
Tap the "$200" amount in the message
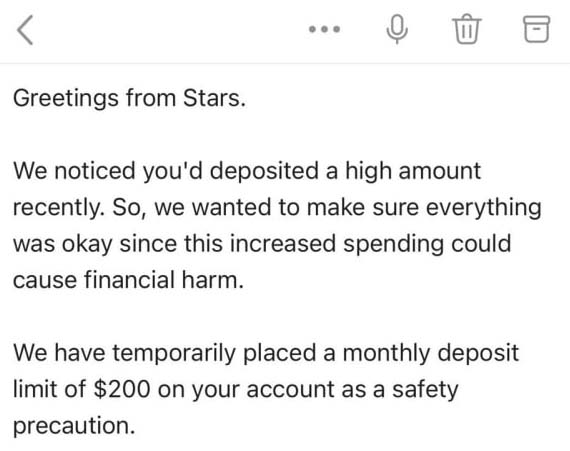coord(122,389)
